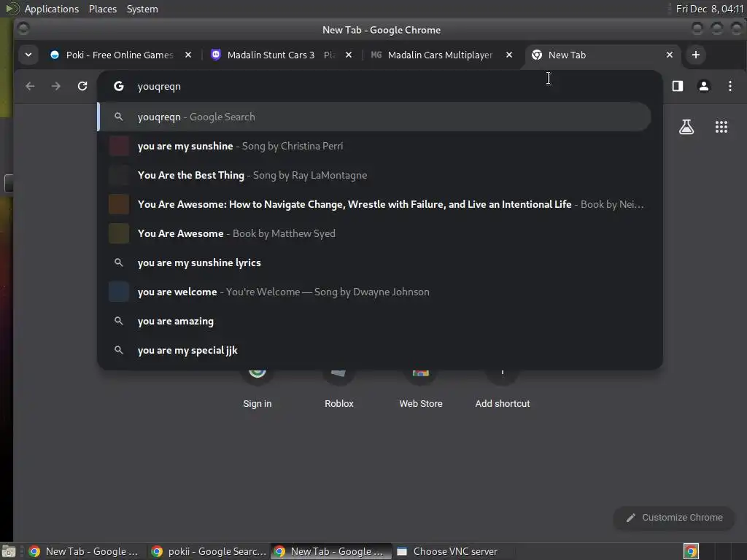Close the Poki tab
This screenshot has width=747, height=560.
[188, 55]
